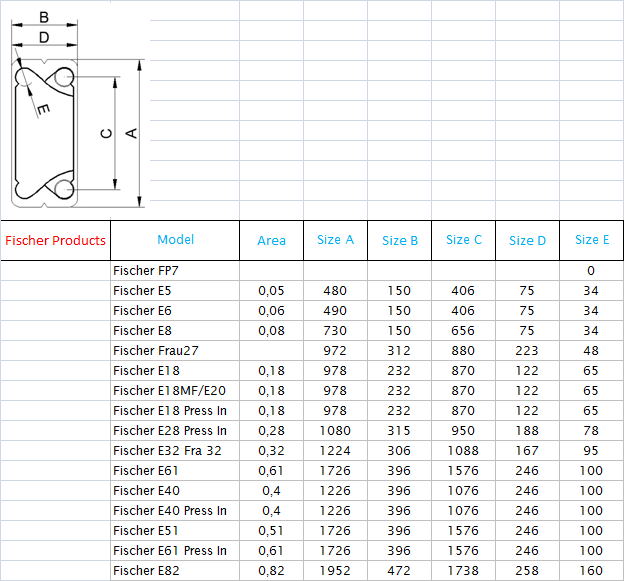The width and height of the screenshot is (624, 581).
Task: Select the 'Fischer Products' header cell
Action: point(55,240)
